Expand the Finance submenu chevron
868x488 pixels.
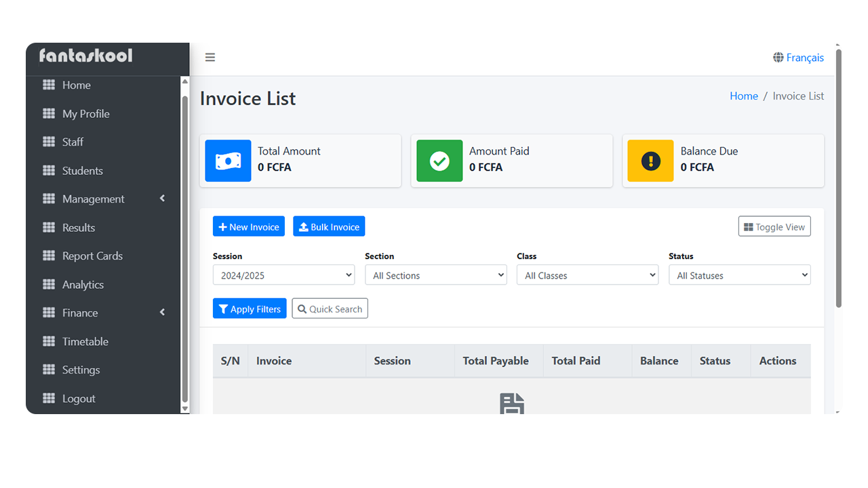click(162, 312)
